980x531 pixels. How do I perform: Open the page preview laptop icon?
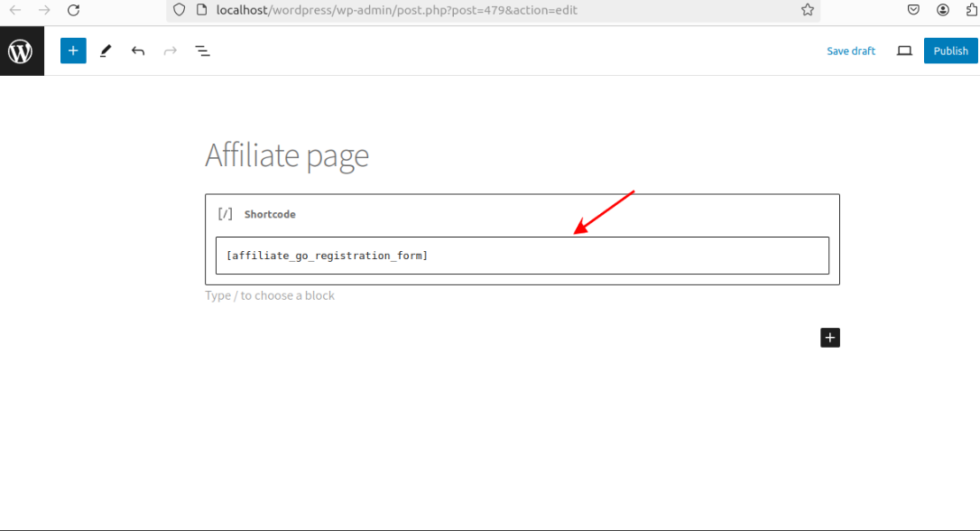tap(904, 51)
